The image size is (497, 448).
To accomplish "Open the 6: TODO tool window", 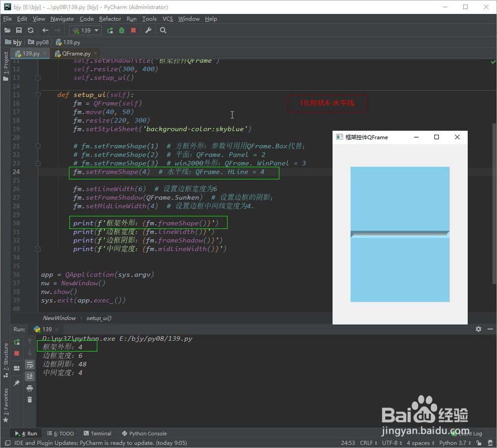I will coord(61,434).
